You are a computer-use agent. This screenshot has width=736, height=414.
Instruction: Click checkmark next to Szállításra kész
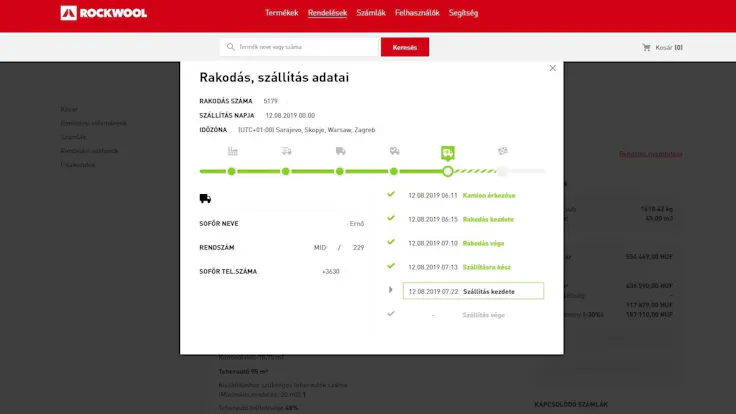(391, 266)
